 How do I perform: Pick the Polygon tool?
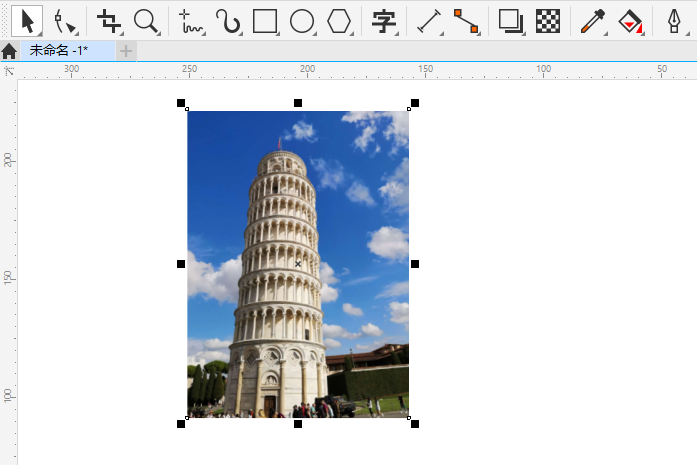click(x=340, y=20)
